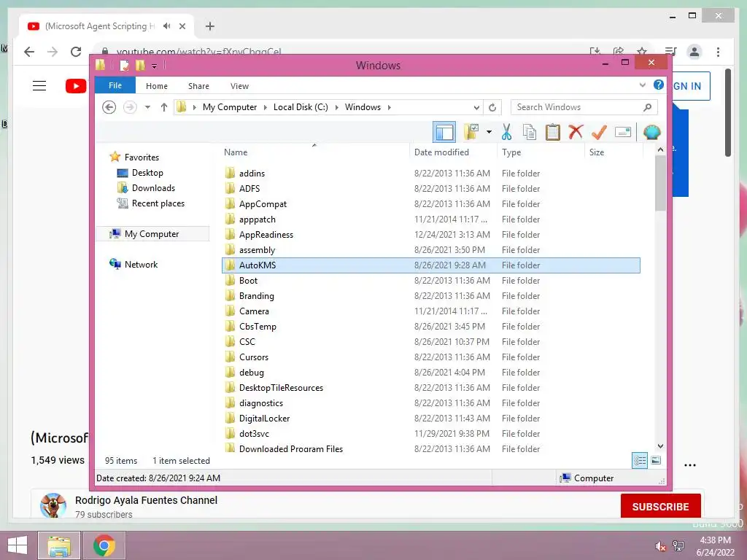The height and width of the screenshot is (560, 747).
Task: Select the addins folder
Action: pyautogui.click(x=431, y=174)
